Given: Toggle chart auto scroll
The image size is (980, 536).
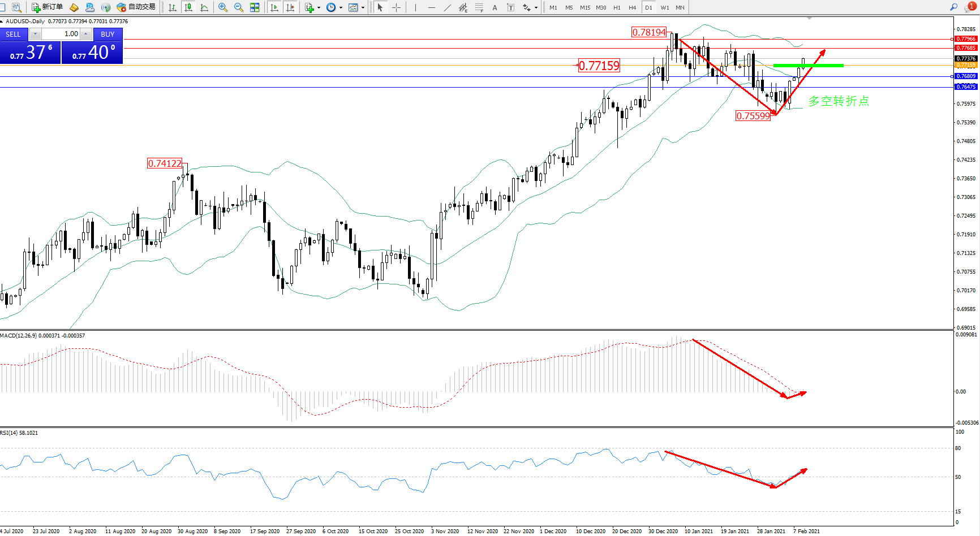Looking at the screenshot, I should (274, 7).
